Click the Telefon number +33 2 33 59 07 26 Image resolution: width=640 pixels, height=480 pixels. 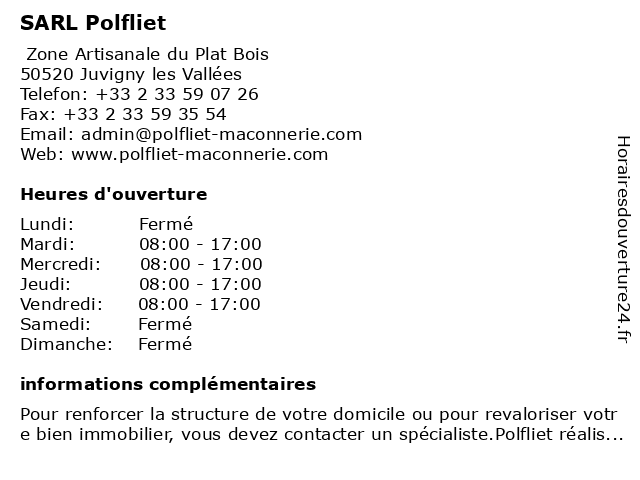point(177,94)
